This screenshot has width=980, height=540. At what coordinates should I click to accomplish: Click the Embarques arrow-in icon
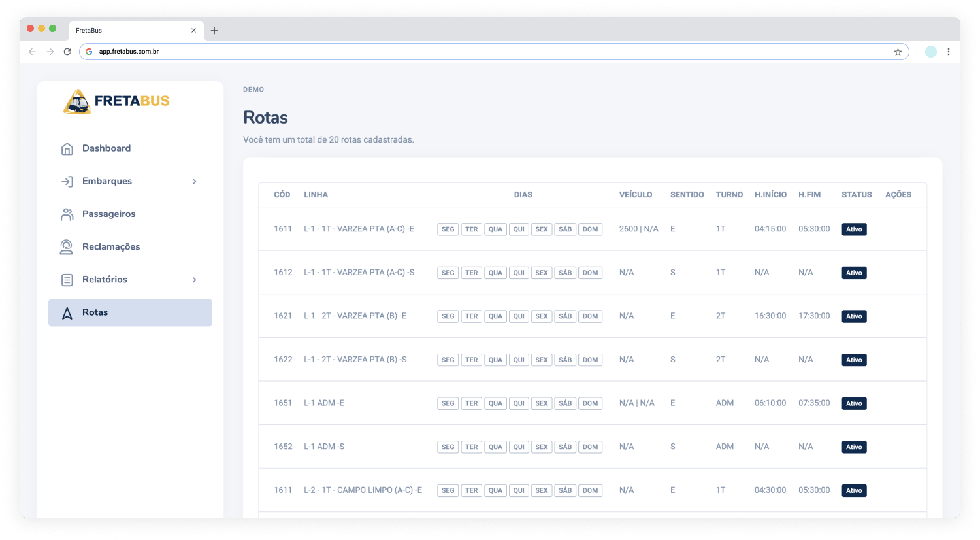(67, 182)
